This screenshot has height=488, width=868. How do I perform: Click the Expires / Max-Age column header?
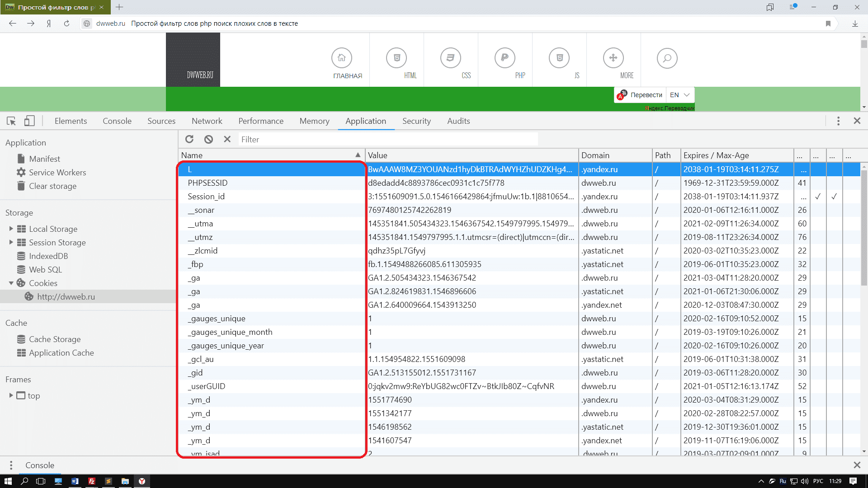coord(737,155)
